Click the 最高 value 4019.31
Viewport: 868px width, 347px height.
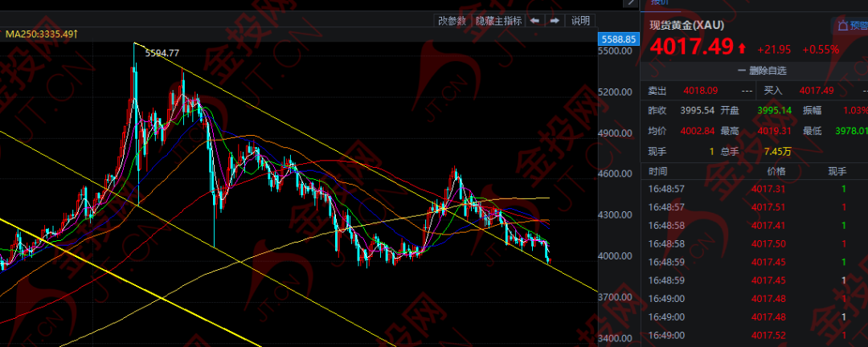coord(776,131)
